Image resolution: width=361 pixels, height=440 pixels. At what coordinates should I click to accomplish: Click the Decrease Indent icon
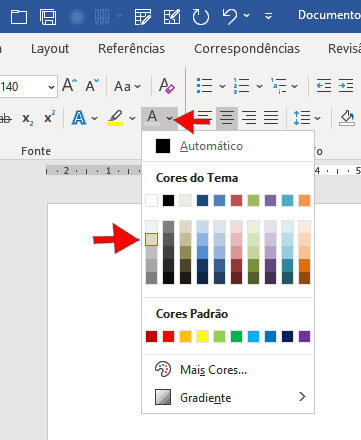point(323,86)
